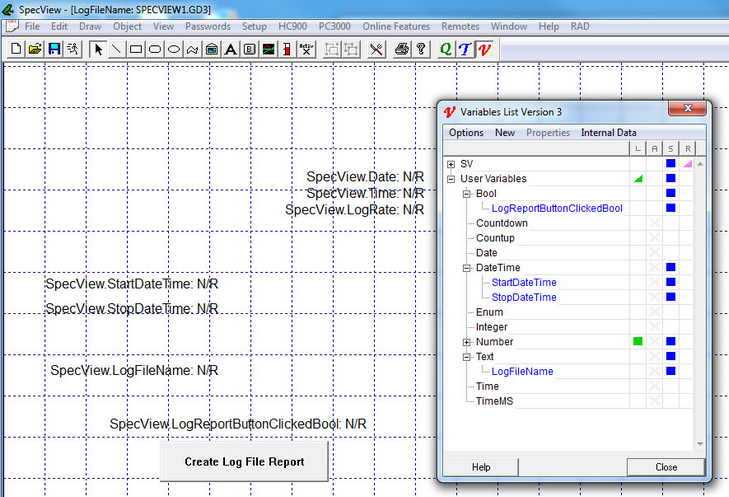The width and height of the screenshot is (729, 497).
Task: Collapse the Text tree node
Action: tap(467, 357)
